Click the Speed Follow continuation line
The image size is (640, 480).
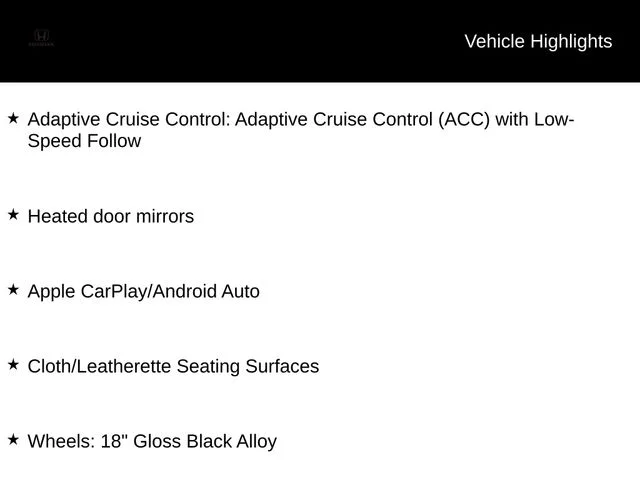pos(84,141)
